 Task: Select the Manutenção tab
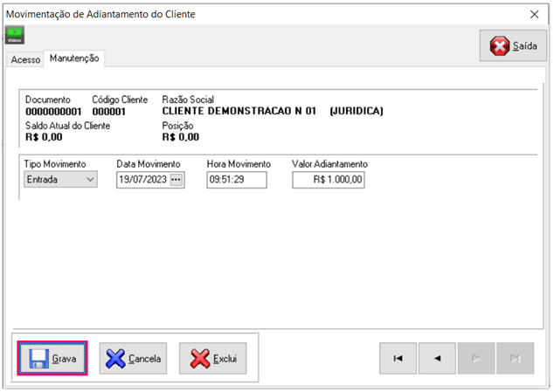[74, 58]
